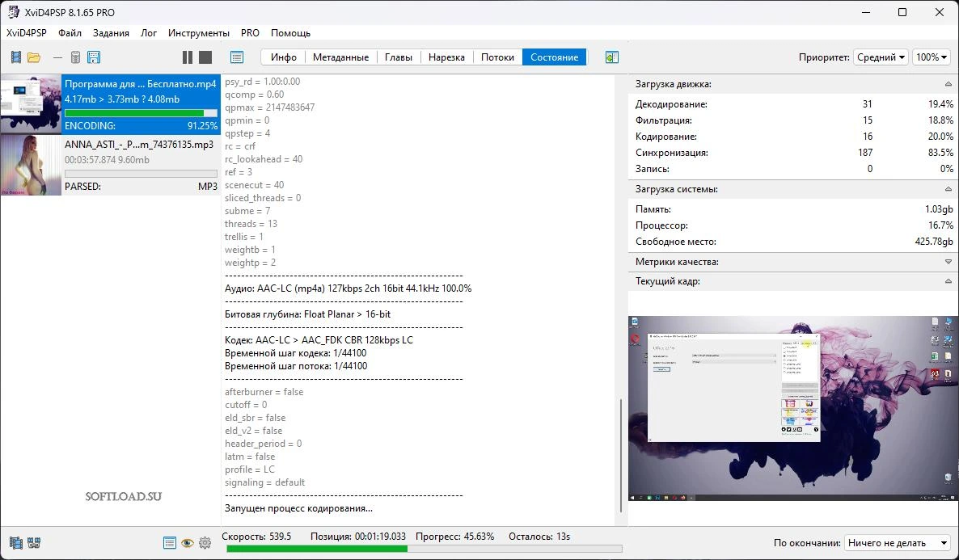The image size is (959, 560).
Task: Open the Приоритет Средний dropdown
Action: point(881,57)
